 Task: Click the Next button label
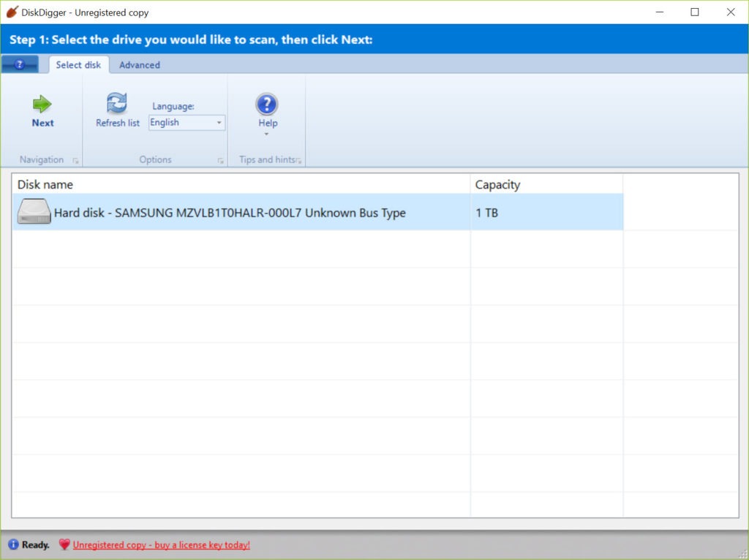coord(43,123)
